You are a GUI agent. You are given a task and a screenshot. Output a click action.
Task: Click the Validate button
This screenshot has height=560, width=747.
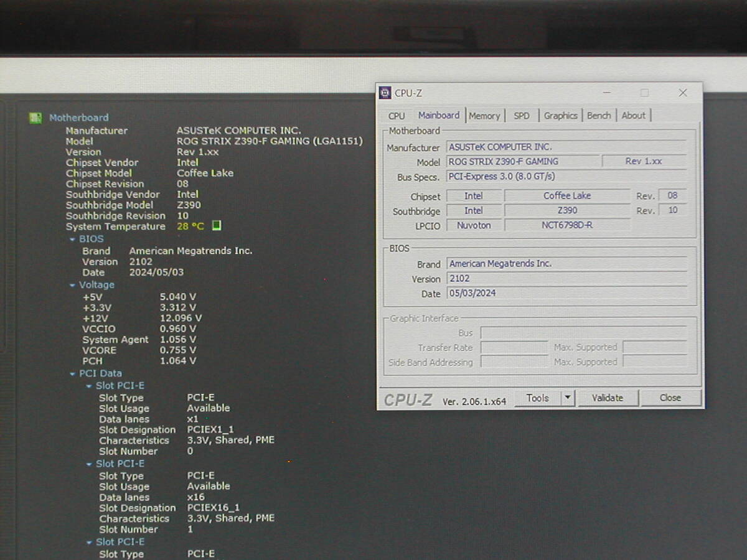[x=607, y=398]
